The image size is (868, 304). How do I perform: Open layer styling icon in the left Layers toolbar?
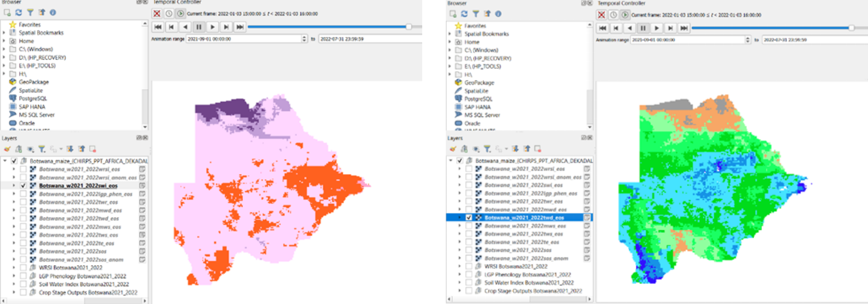(x=7, y=149)
